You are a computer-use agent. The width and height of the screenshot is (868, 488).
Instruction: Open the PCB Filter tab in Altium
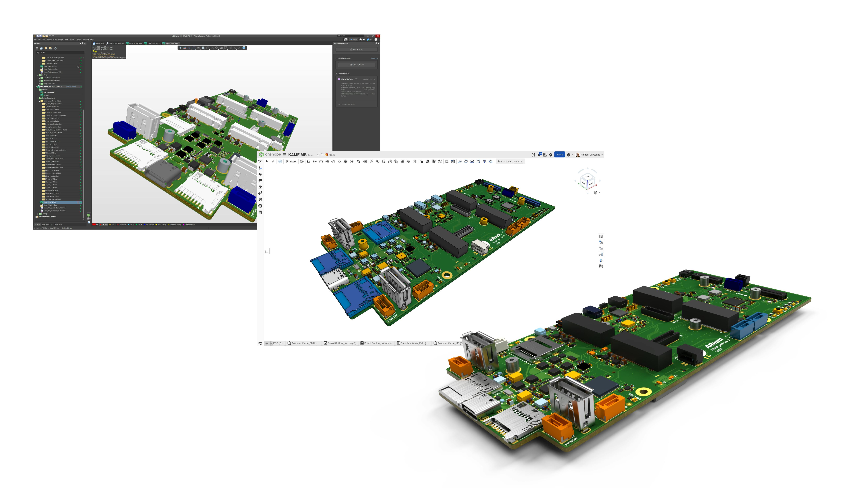[59, 224]
